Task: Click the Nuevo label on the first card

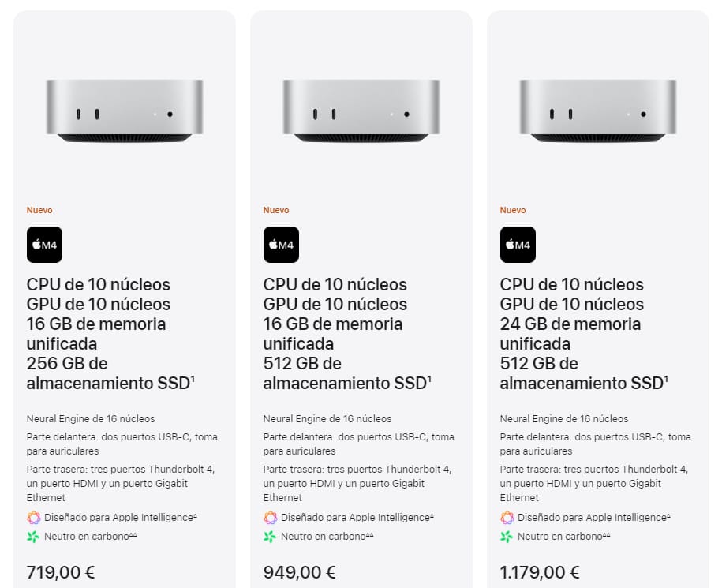Action: (39, 210)
